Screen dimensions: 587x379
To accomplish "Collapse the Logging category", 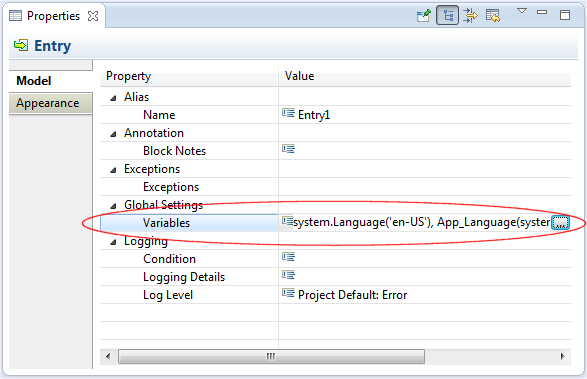I will click(113, 242).
